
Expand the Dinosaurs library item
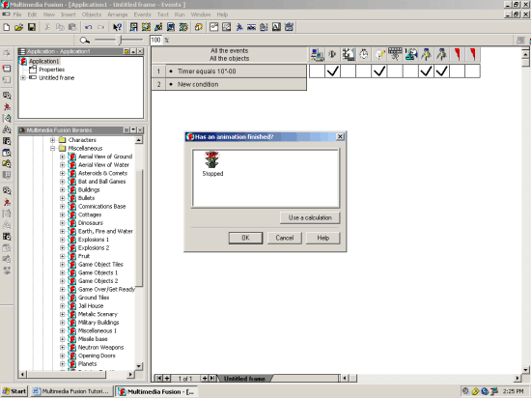pyautogui.click(x=63, y=223)
